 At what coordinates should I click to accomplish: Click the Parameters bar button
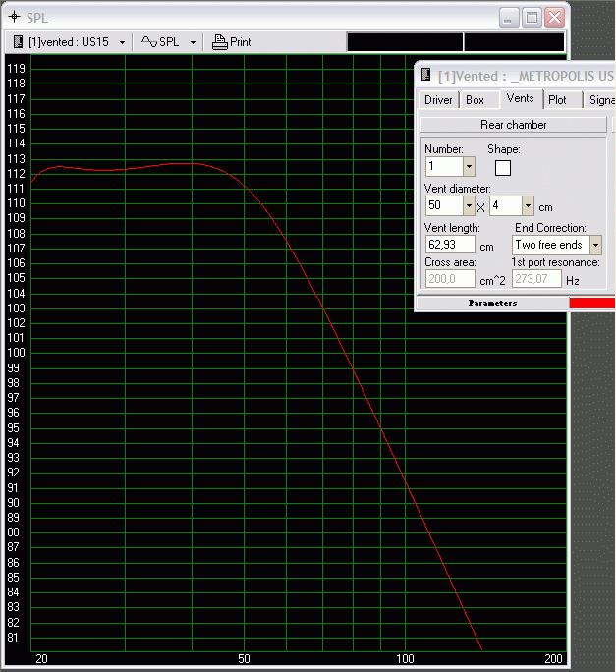492,303
